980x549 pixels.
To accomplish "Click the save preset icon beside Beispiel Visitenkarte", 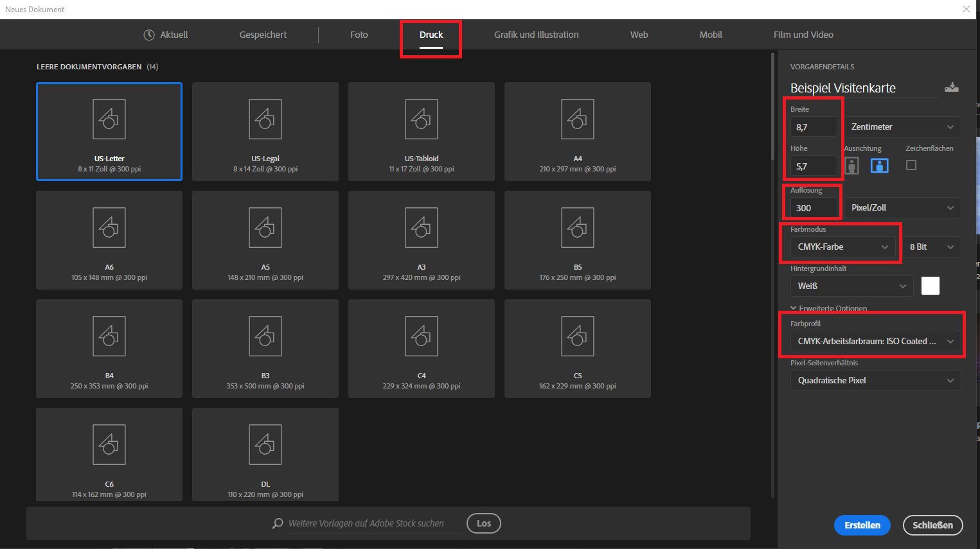I will tap(951, 88).
